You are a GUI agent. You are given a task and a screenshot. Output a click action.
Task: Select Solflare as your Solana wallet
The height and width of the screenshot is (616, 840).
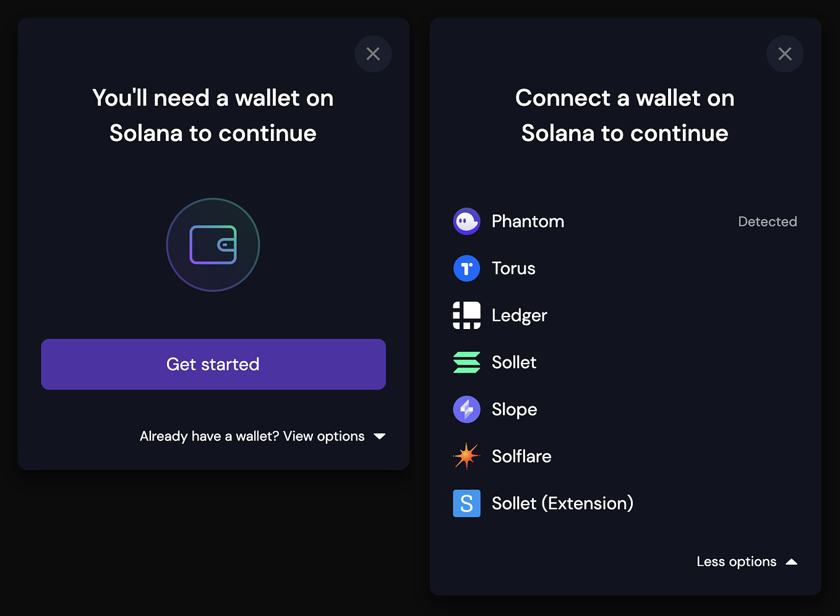[521, 456]
